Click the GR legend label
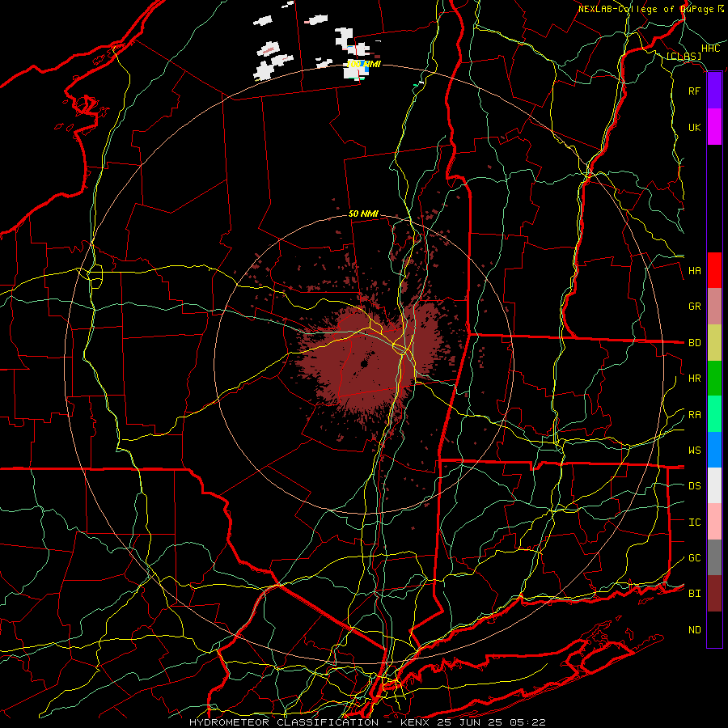The width and height of the screenshot is (728, 728). pyautogui.click(x=694, y=307)
